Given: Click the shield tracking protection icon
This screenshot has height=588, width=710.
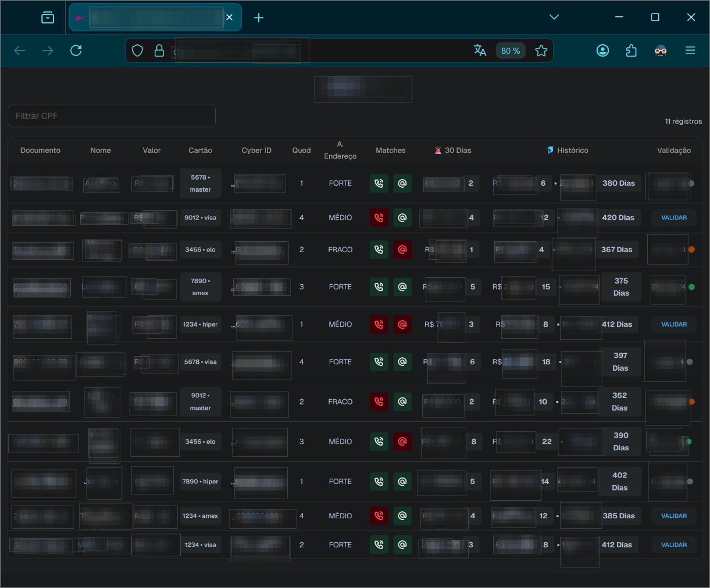Looking at the screenshot, I should point(137,51).
